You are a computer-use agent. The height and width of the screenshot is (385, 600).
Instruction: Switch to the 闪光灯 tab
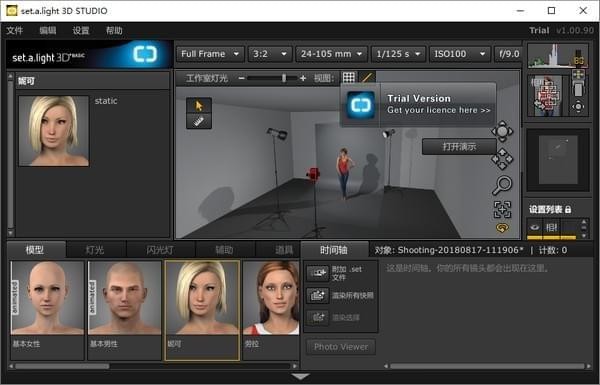pyautogui.click(x=160, y=250)
